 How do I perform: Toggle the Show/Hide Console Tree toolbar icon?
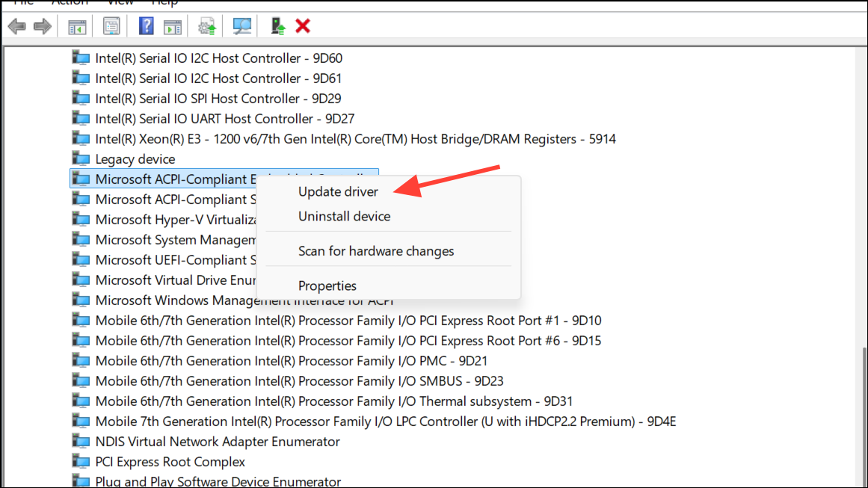click(77, 26)
